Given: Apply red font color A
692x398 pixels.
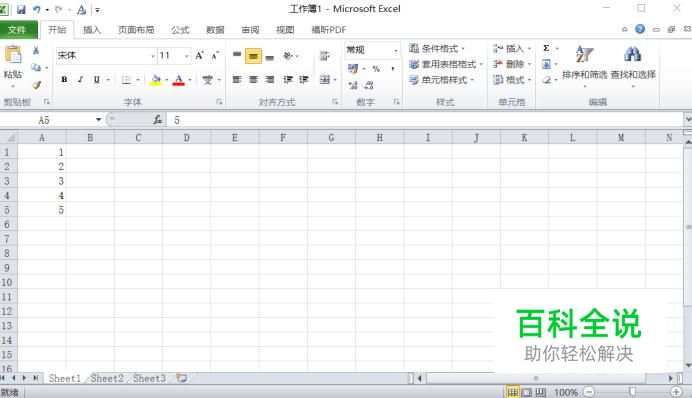Looking at the screenshot, I should (x=179, y=80).
